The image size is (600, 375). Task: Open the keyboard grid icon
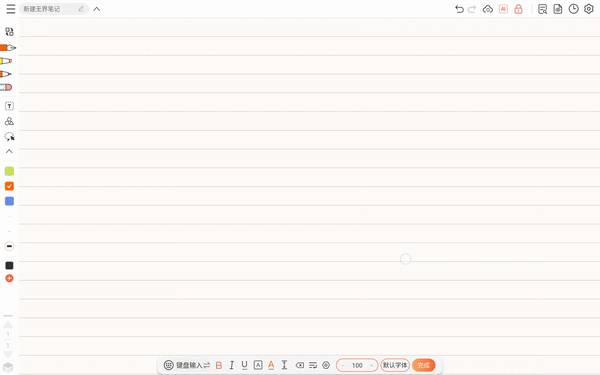168,365
